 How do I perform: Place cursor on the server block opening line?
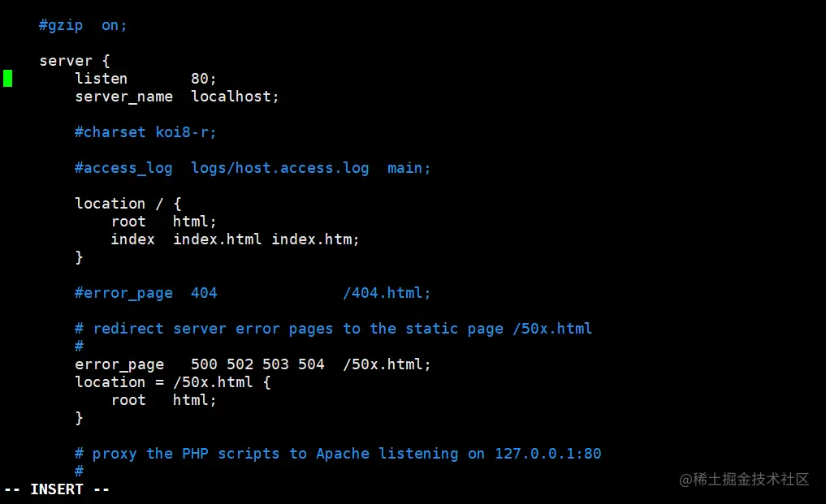pos(74,61)
